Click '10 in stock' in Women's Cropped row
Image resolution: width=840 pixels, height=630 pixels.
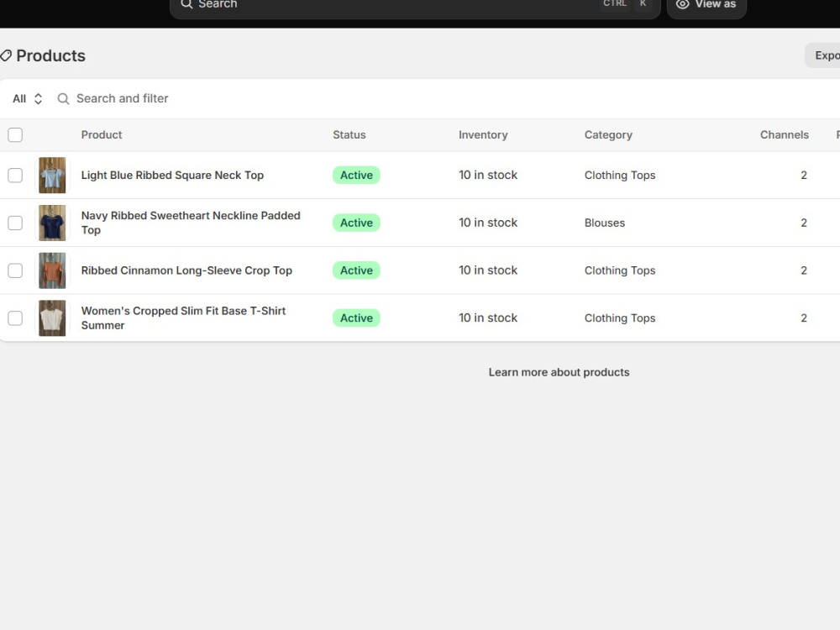pos(488,318)
